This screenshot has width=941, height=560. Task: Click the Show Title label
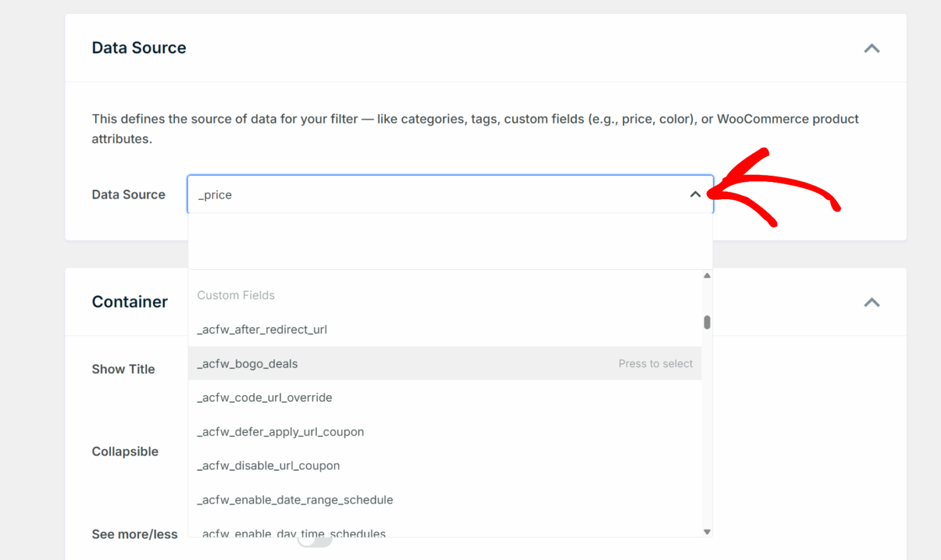pyautogui.click(x=123, y=369)
